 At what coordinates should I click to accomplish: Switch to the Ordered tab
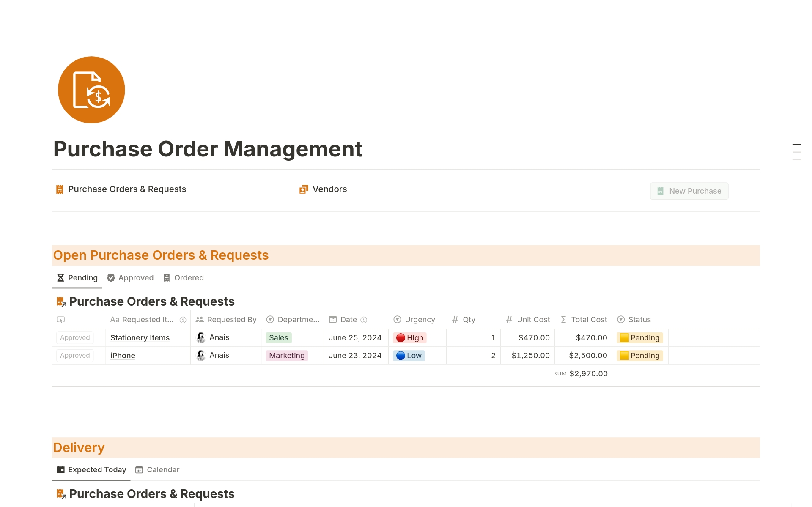[x=184, y=278]
